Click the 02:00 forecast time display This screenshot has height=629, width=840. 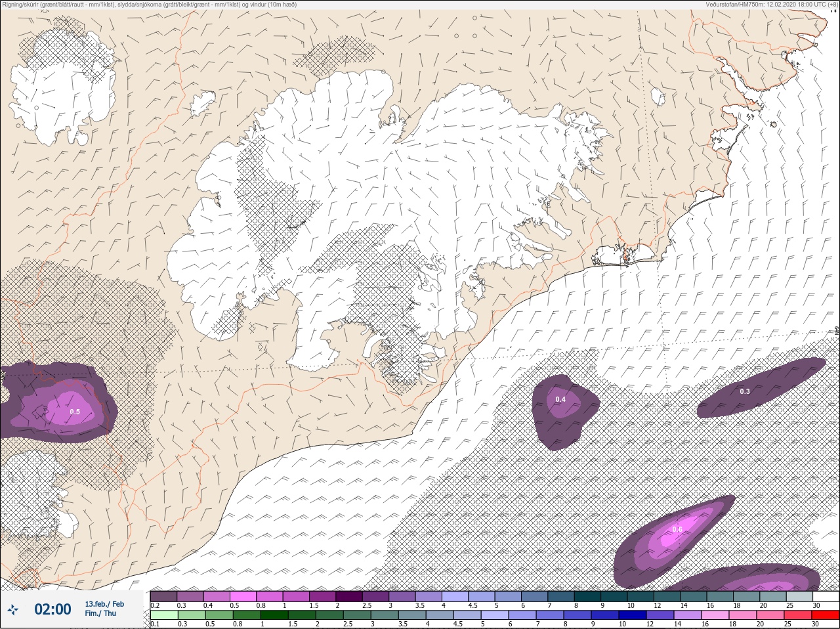point(52,609)
